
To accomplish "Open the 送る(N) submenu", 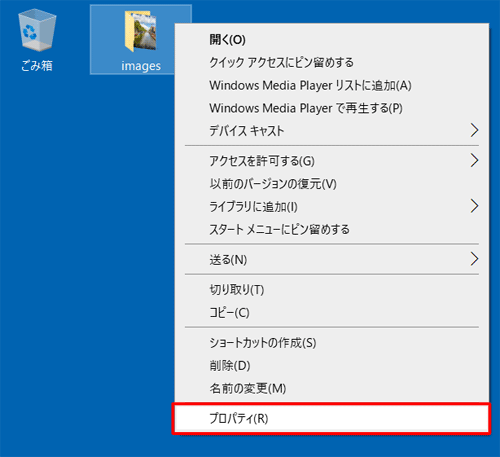I will tap(332, 259).
